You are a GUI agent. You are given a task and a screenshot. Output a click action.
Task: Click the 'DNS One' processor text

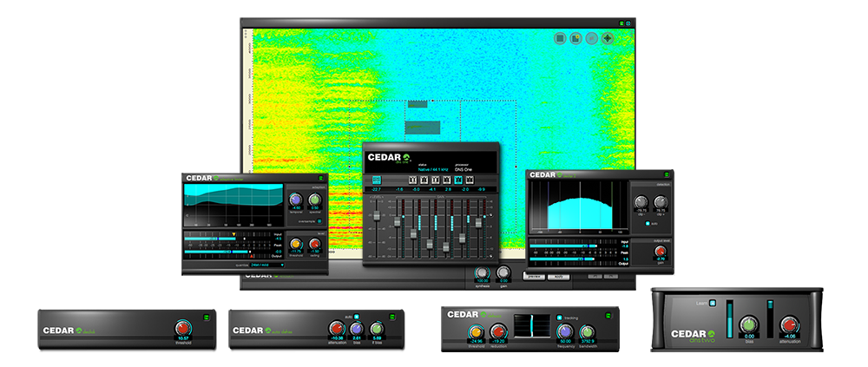tap(464, 169)
